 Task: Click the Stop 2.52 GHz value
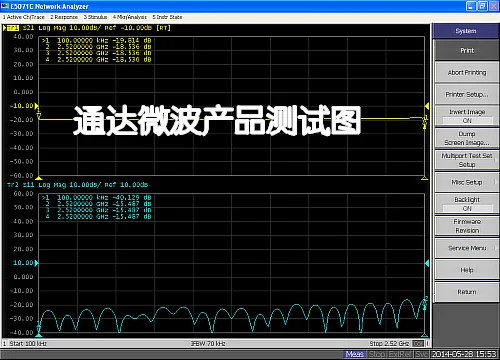[389, 343]
